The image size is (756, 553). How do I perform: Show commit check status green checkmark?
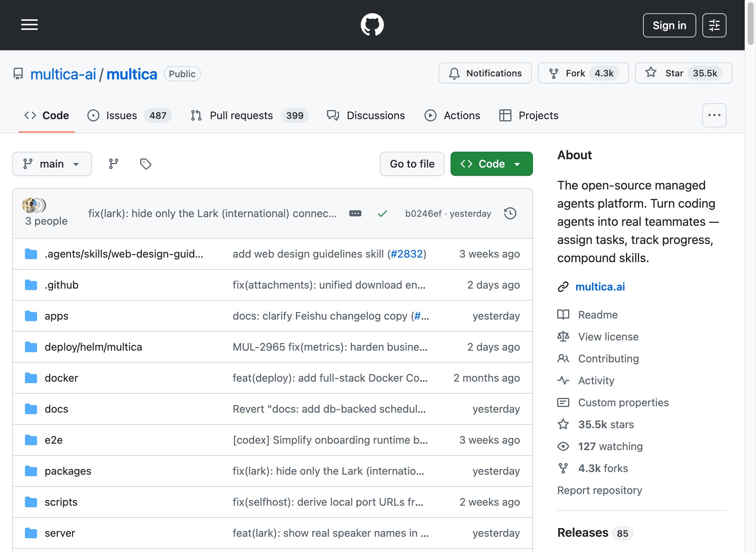pyautogui.click(x=383, y=213)
